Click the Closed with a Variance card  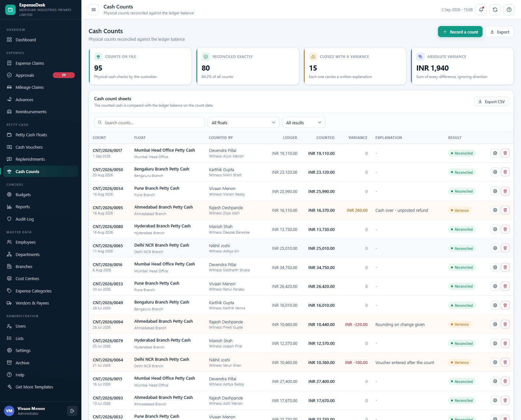(x=355, y=66)
